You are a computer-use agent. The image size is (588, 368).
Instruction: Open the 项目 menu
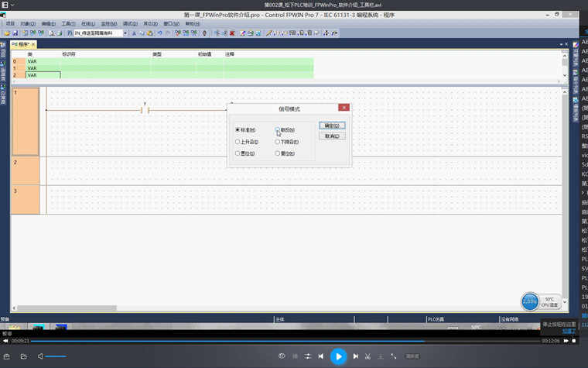tap(10, 24)
